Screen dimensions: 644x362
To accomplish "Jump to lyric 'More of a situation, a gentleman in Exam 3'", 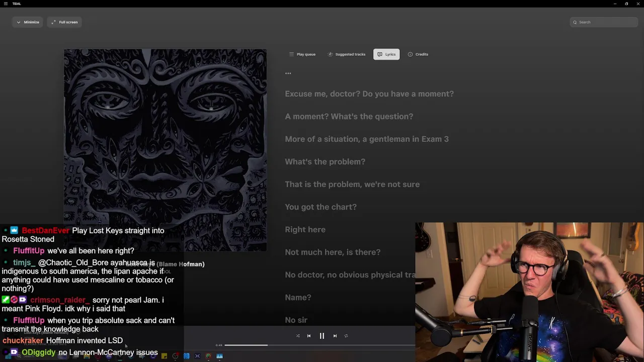I will [367, 139].
